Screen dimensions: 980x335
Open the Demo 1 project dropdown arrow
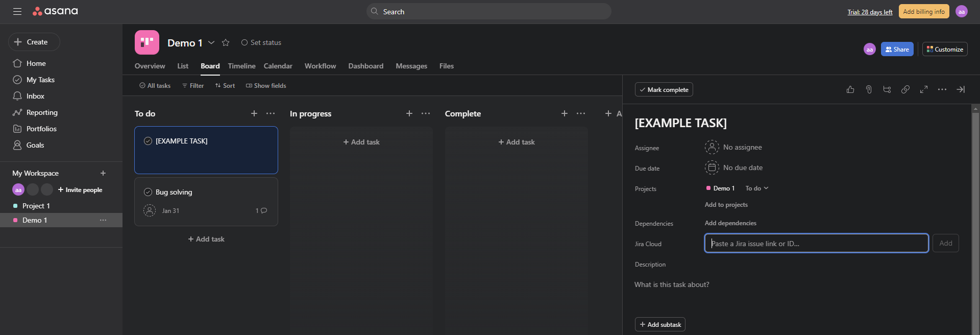(211, 43)
